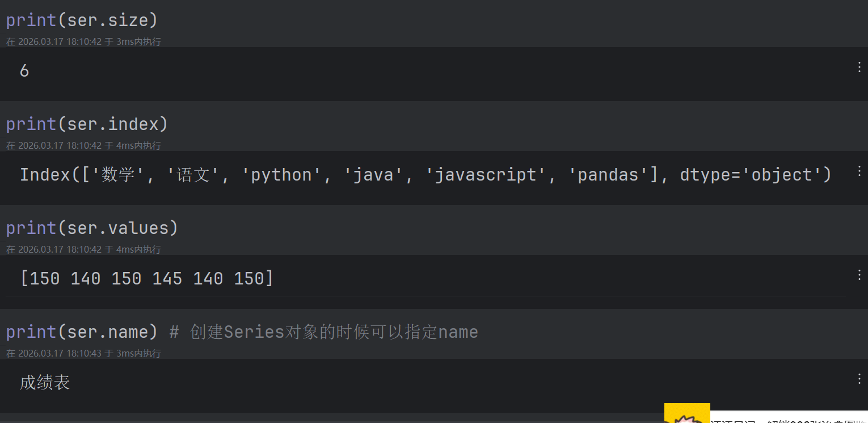Open the options menu for the 成绩表 output
Screen dimensions: 868x423
click(859, 379)
